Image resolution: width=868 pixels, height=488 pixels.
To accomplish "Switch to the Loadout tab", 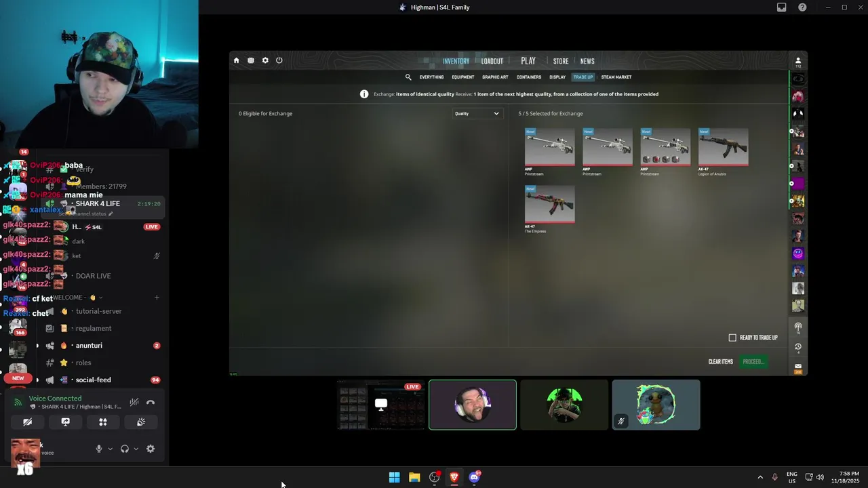I will pyautogui.click(x=492, y=61).
